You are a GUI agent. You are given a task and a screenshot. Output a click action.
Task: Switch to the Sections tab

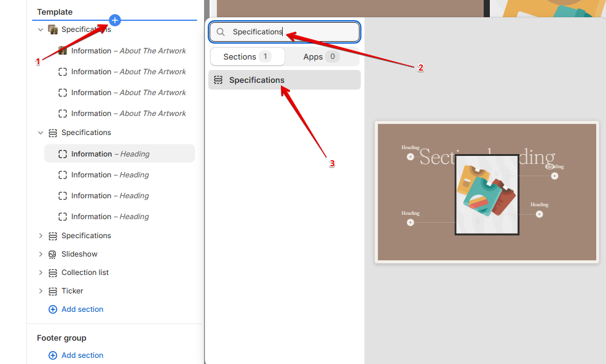pos(247,56)
